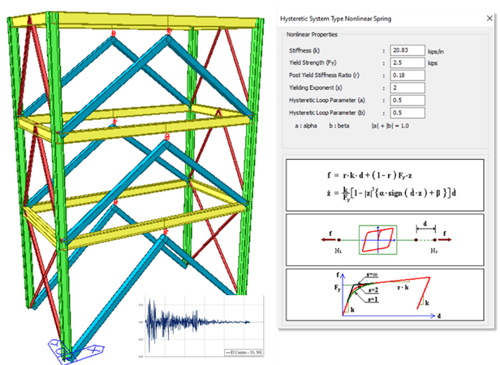Click the N2 node in spring diagram
Image resolution: width=500 pixels, height=365 pixels.
pyautogui.click(x=434, y=240)
